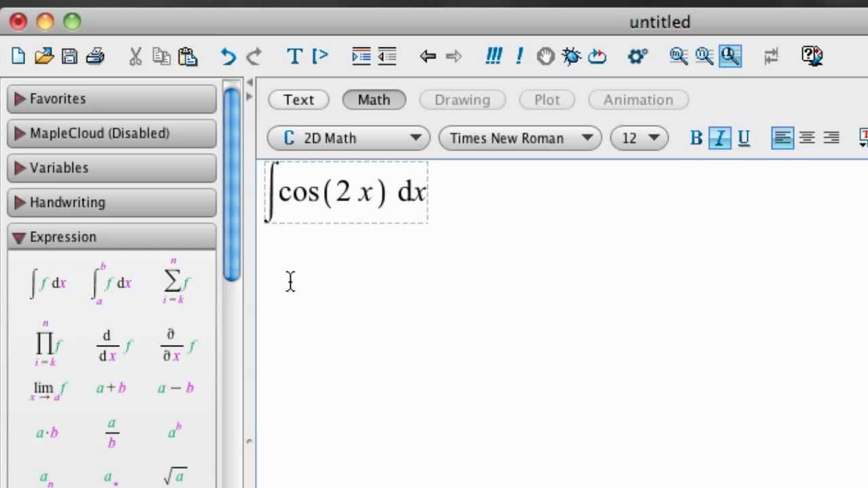Open the debugger bug icon
Screen dimensions: 868x488
[x=571, y=56]
